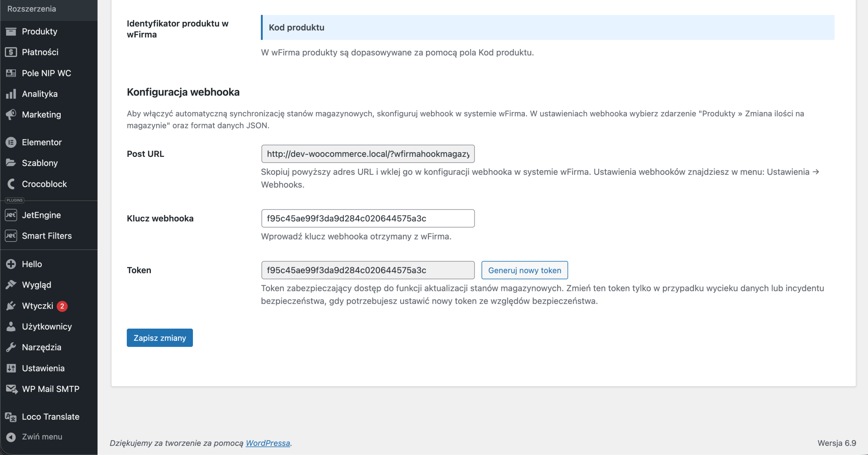The height and width of the screenshot is (455, 868).
Task: Select the Loco Translate sidebar icon
Action: (x=11, y=416)
